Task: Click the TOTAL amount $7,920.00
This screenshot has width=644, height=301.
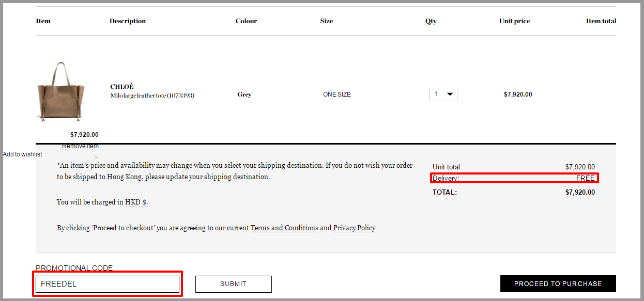Action: click(580, 192)
